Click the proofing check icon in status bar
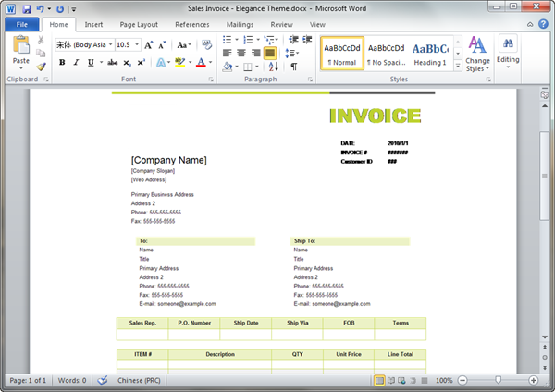The image size is (555, 392). [x=103, y=380]
